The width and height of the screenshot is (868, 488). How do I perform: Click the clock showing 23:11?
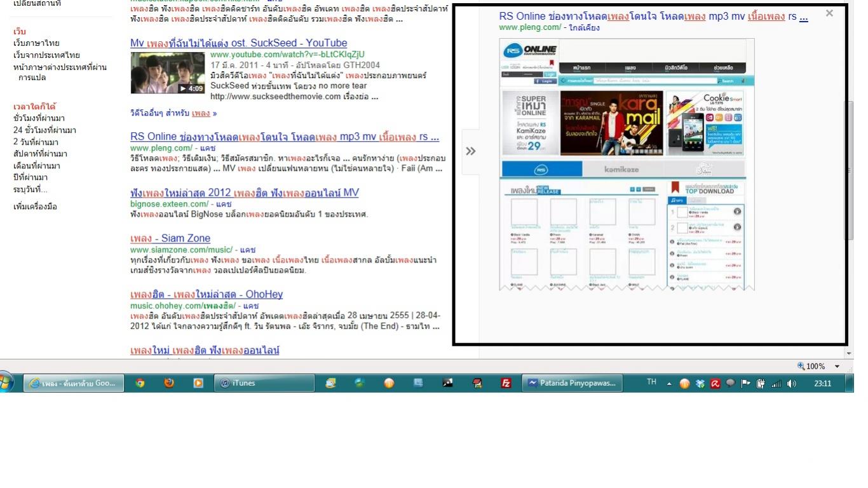tap(822, 383)
